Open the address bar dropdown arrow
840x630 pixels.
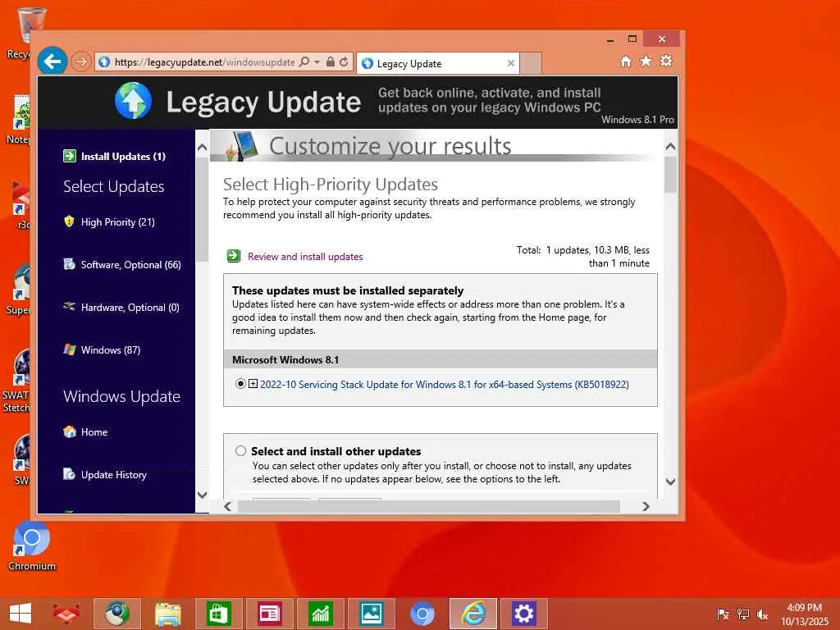click(x=317, y=62)
